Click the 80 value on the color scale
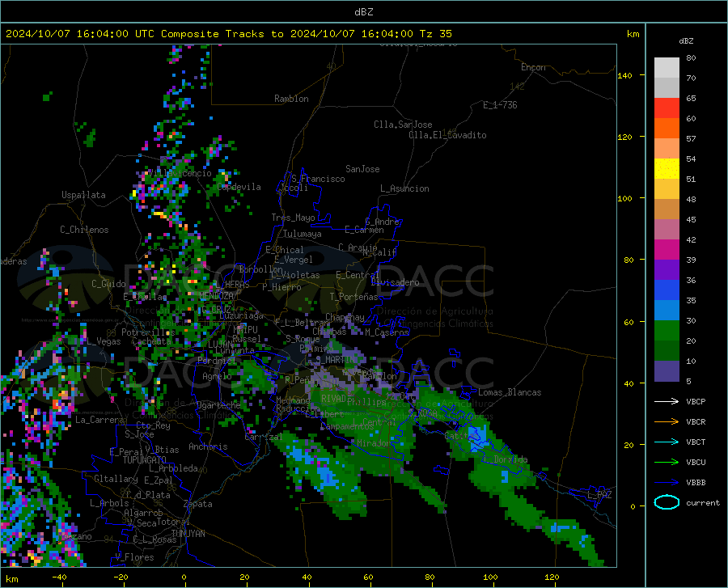Screen dimensions: 728x588 pos(691,58)
